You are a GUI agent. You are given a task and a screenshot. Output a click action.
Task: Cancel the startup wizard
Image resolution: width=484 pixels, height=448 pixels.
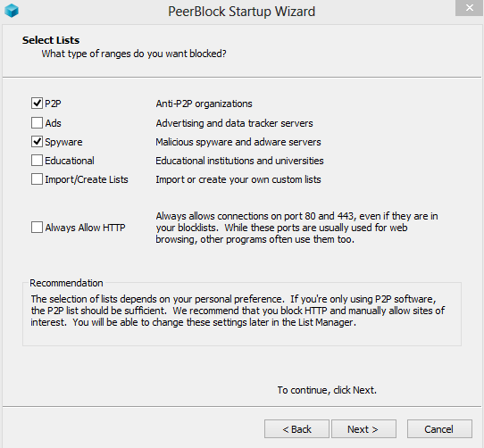tap(439, 429)
